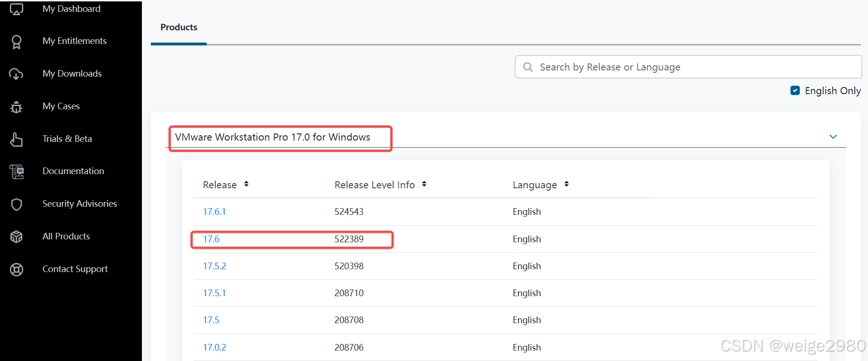
Task: Uncheck the English Only checkbox
Action: pos(795,90)
